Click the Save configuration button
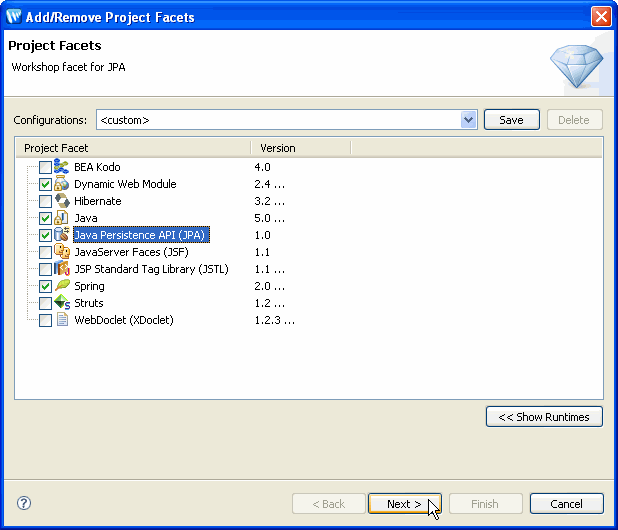Screen dimensions: 618x530 click(x=512, y=119)
